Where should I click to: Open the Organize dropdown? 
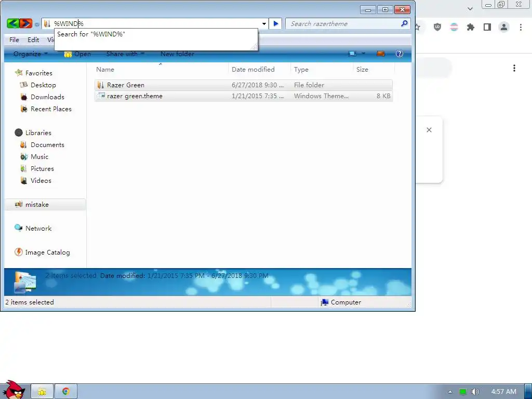pyautogui.click(x=30, y=54)
